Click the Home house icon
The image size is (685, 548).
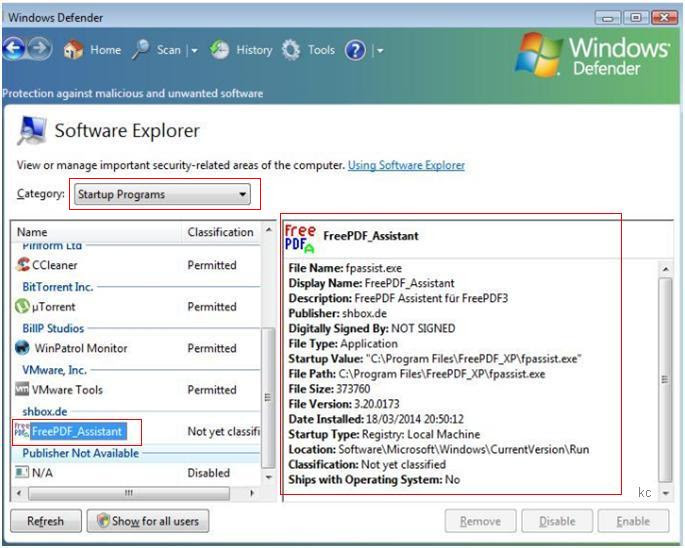coord(73,49)
